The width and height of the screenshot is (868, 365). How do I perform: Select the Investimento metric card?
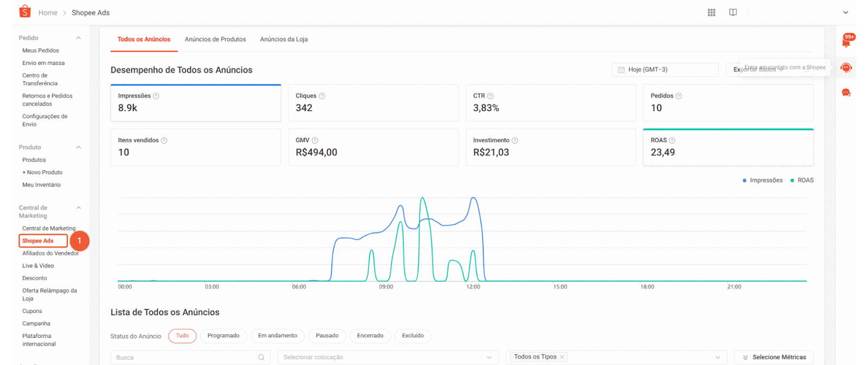(x=551, y=147)
